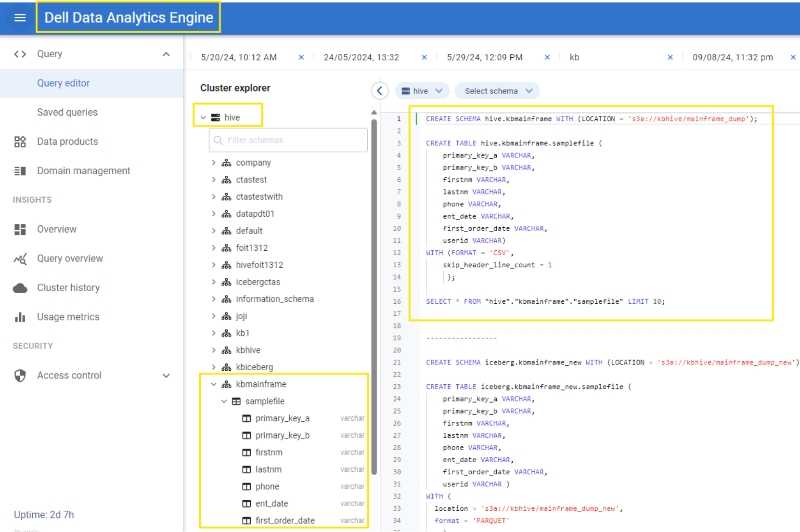Viewport: 800px width, 532px height.
Task: Click the phone column icon
Action: [x=246, y=486]
